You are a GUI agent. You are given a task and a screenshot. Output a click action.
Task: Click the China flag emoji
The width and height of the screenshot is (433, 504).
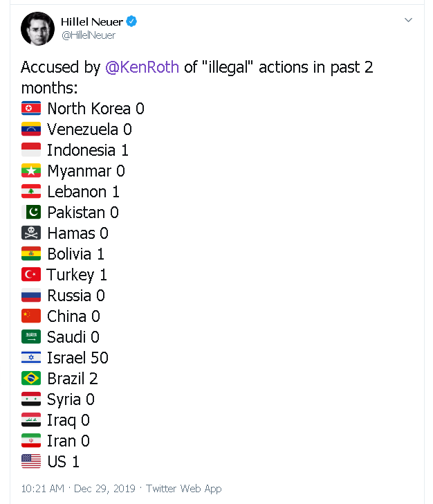tap(31, 316)
